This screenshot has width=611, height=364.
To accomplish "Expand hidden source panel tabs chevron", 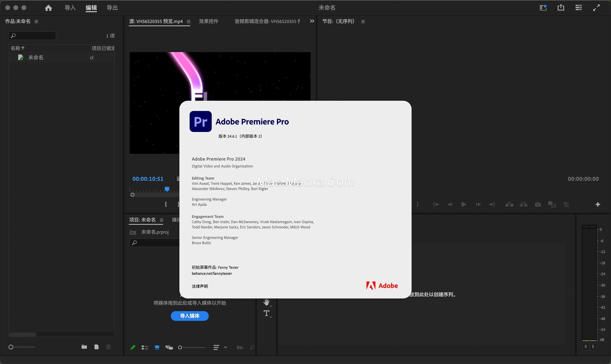I will click(x=312, y=21).
